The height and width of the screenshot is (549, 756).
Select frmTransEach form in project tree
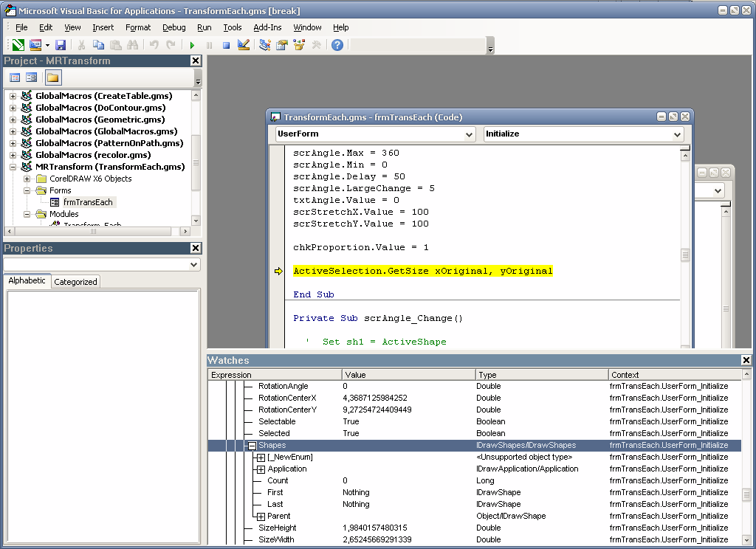tap(88, 202)
